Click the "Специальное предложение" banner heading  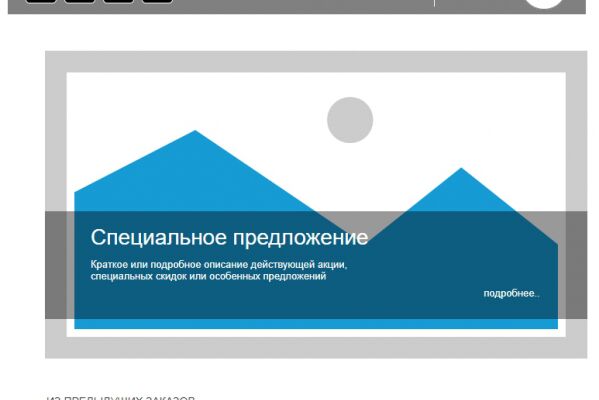pos(229,237)
